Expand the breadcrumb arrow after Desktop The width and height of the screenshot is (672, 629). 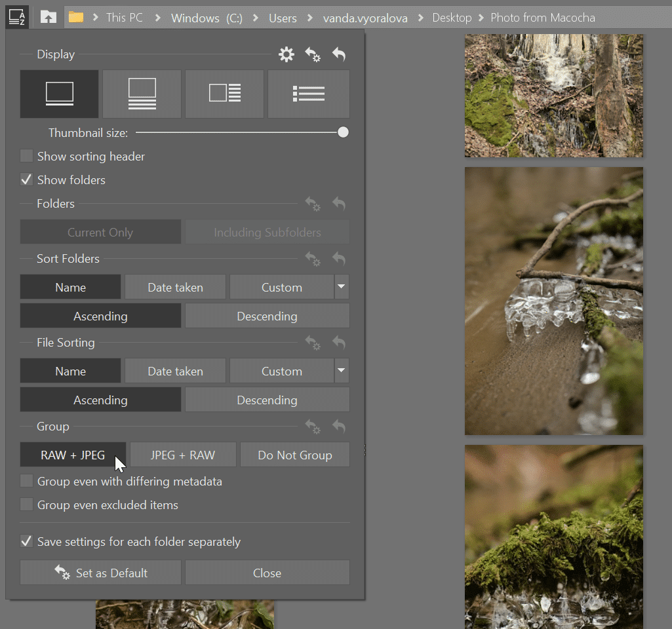point(481,18)
